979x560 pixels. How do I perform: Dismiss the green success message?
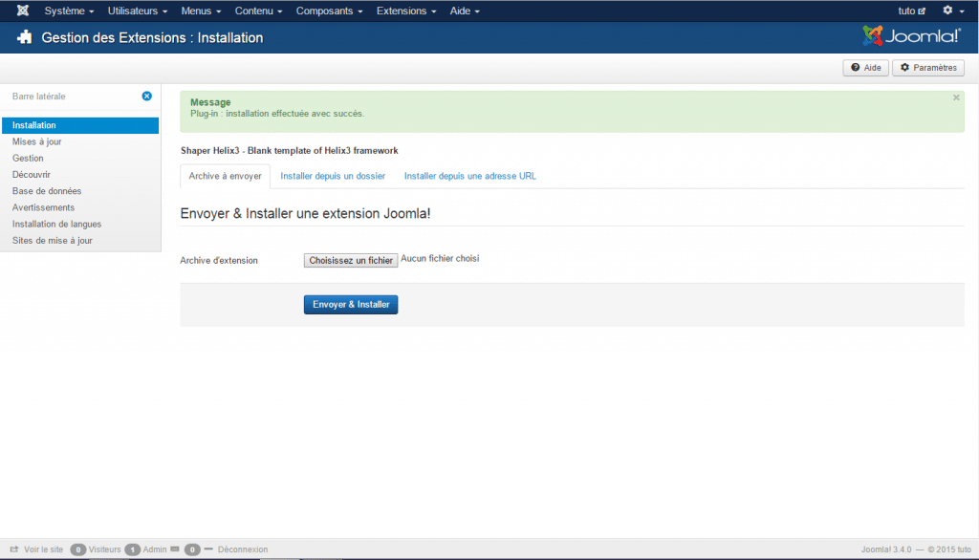956,97
